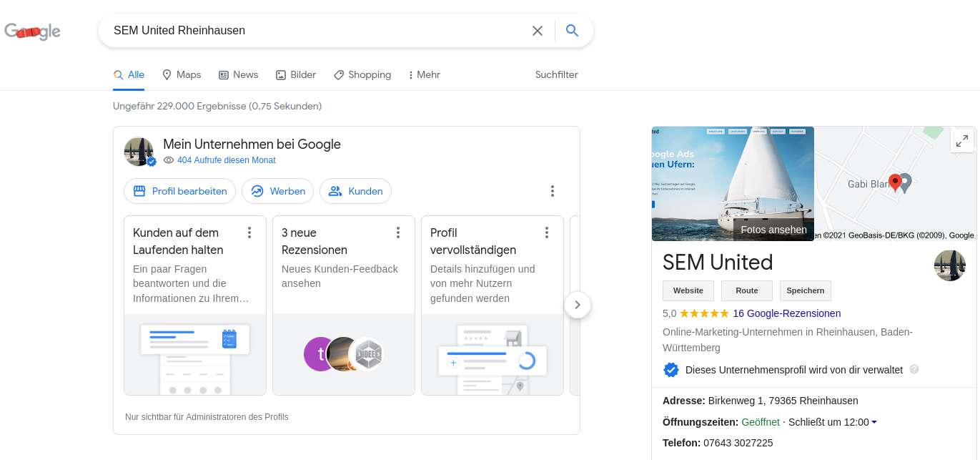The width and height of the screenshot is (980, 460).
Task: Click the business profile avatar with verified badge
Action: click(x=139, y=152)
